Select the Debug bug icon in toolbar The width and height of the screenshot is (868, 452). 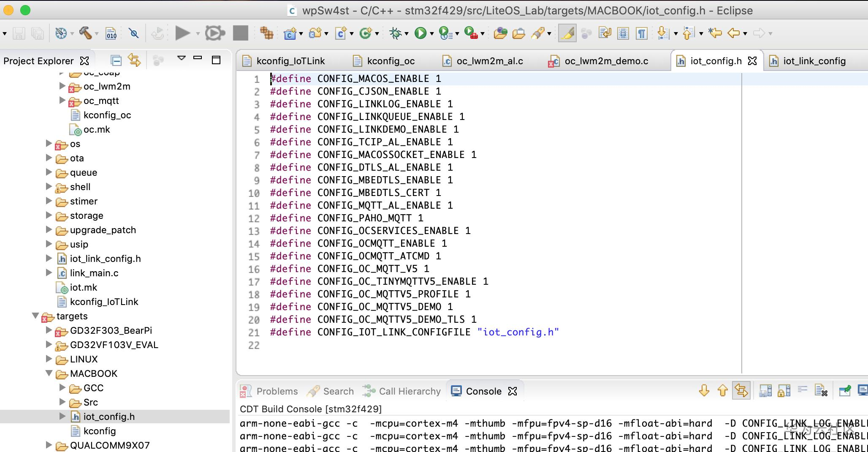pos(395,33)
